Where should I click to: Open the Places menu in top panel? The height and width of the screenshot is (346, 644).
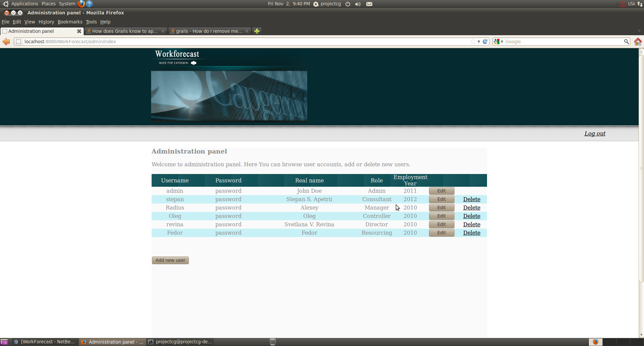click(49, 4)
